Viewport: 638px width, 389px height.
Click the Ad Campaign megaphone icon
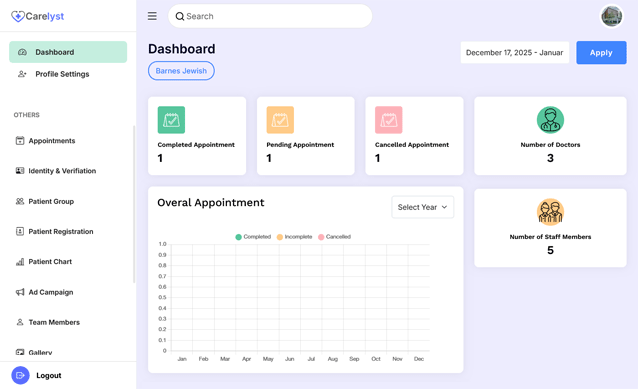20,292
